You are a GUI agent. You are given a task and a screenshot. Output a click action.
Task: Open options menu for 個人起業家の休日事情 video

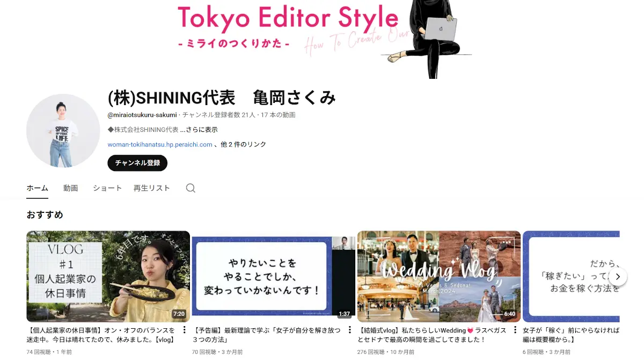click(x=185, y=330)
